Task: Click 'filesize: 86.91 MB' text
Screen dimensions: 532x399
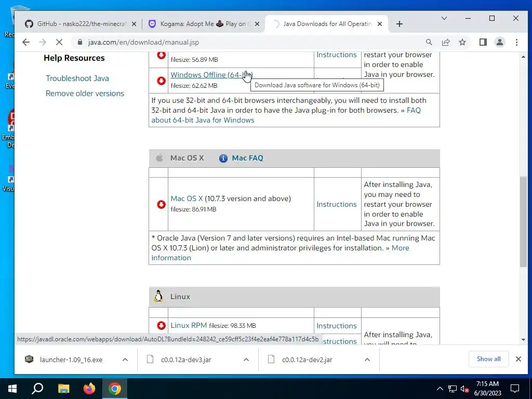Action: pyautogui.click(x=193, y=209)
